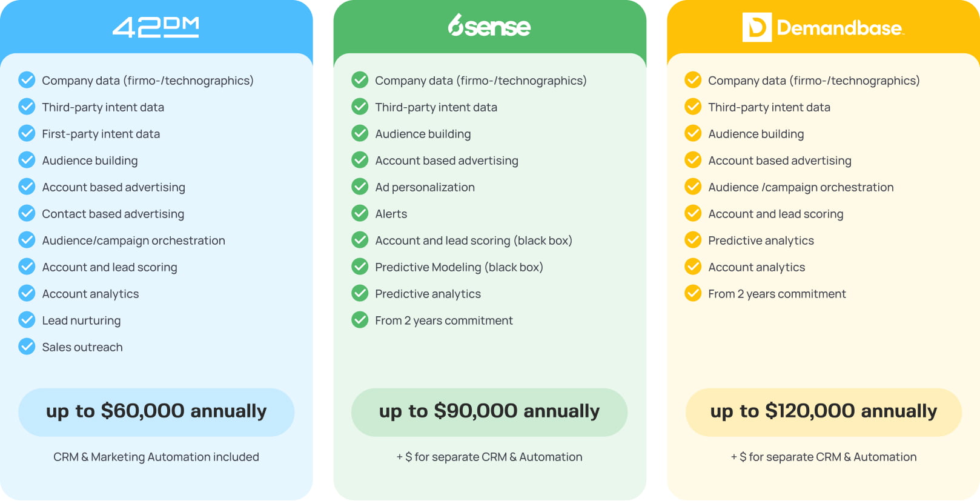Viewport: 980px width, 501px height.
Task: Click green checkmark next to Alerts
Action: (360, 213)
